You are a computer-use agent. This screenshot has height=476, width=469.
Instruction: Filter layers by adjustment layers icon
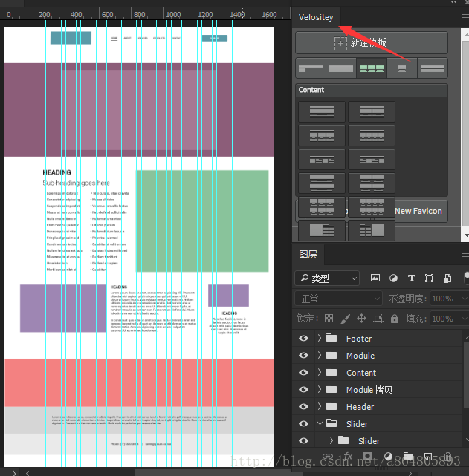[x=393, y=278]
